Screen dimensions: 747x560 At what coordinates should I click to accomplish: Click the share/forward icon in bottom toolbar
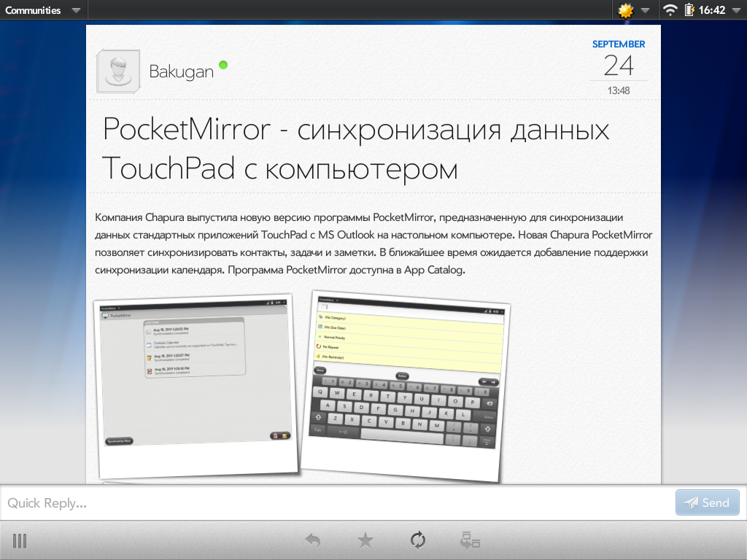coord(471,540)
